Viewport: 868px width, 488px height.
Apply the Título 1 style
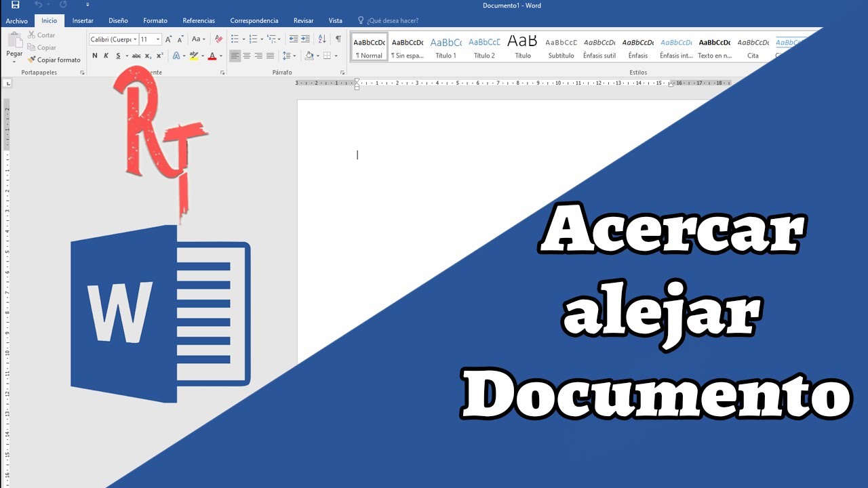click(446, 47)
